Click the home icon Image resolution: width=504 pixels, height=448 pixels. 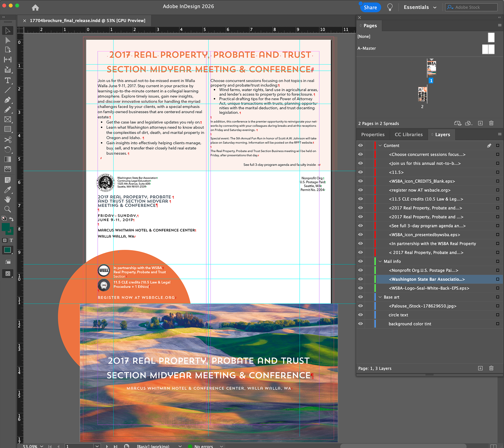35,8
